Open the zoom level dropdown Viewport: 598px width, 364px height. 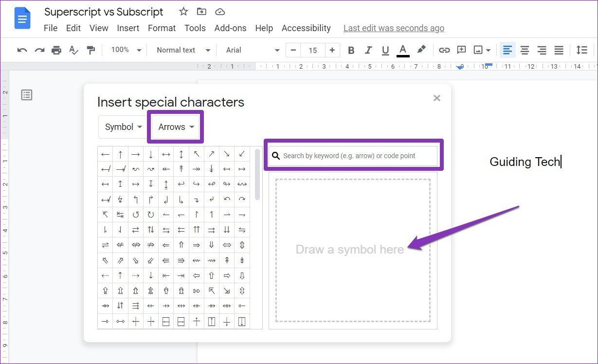pyautogui.click(x=126, y=50)
